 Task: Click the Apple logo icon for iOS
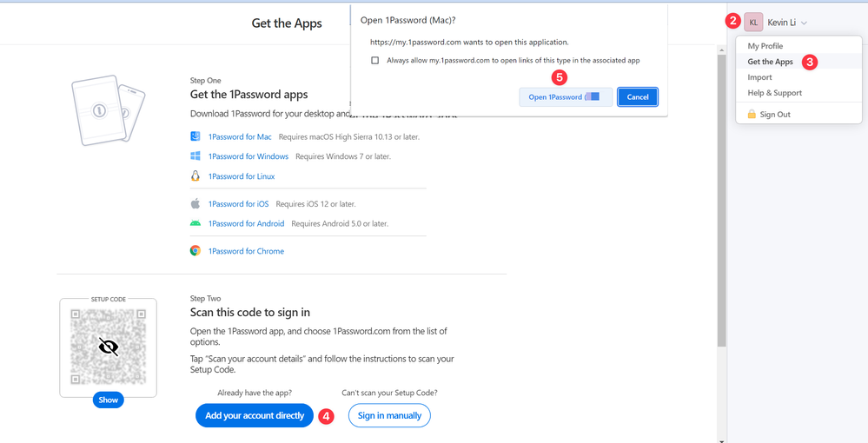pos(195,204)
